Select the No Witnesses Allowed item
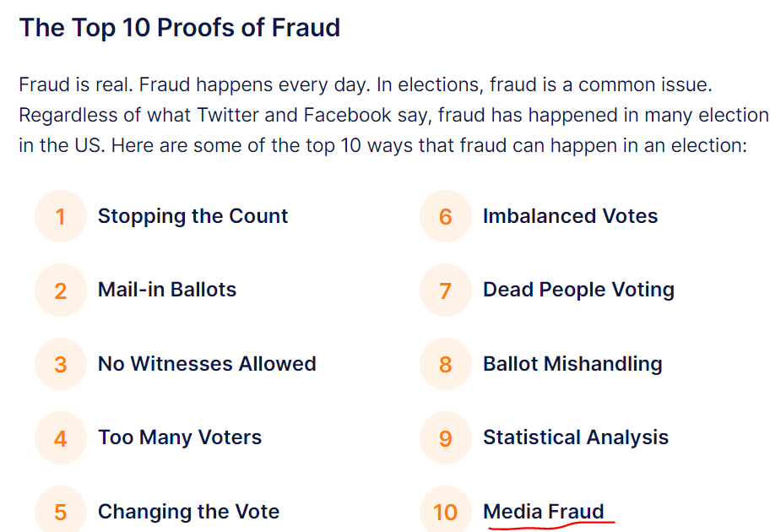Image resolution: width=770 pixels, height=532 pixels. point(207,364)
